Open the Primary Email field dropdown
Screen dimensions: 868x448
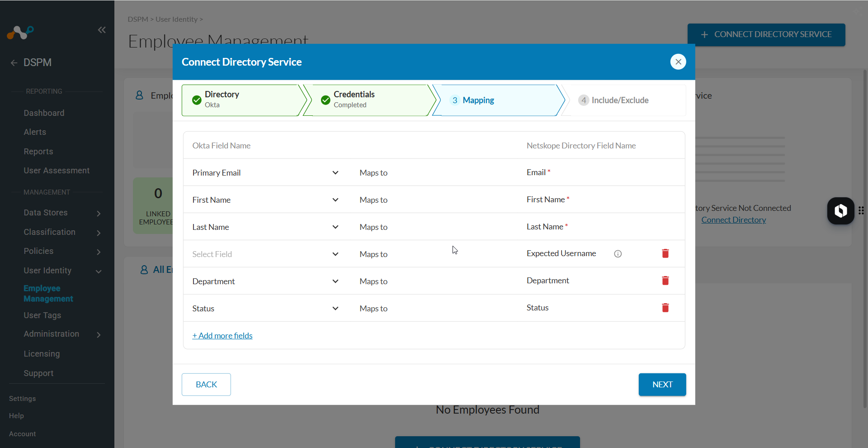pyautogui.click(x=265, y=172)
